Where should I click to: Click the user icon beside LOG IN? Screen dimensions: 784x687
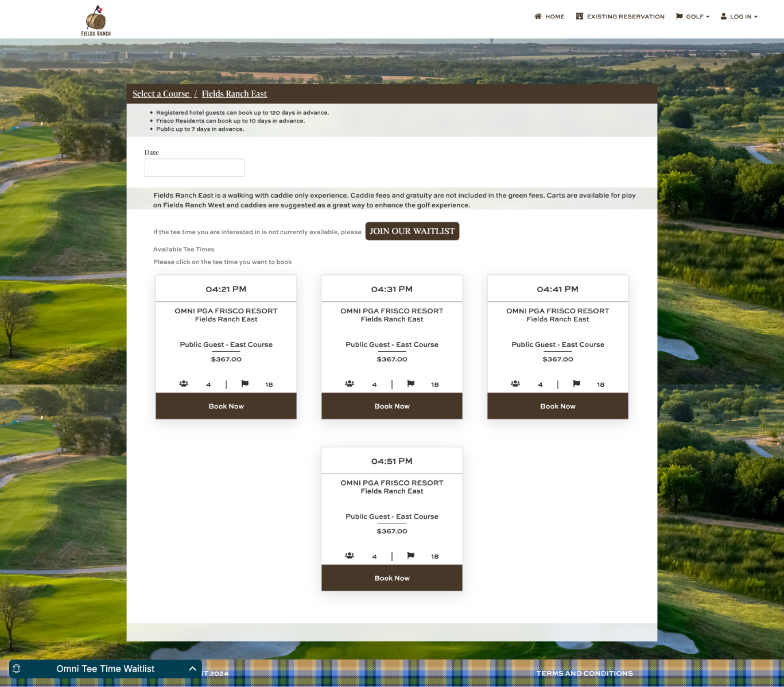pyautogui.click(x=724, y=17)
